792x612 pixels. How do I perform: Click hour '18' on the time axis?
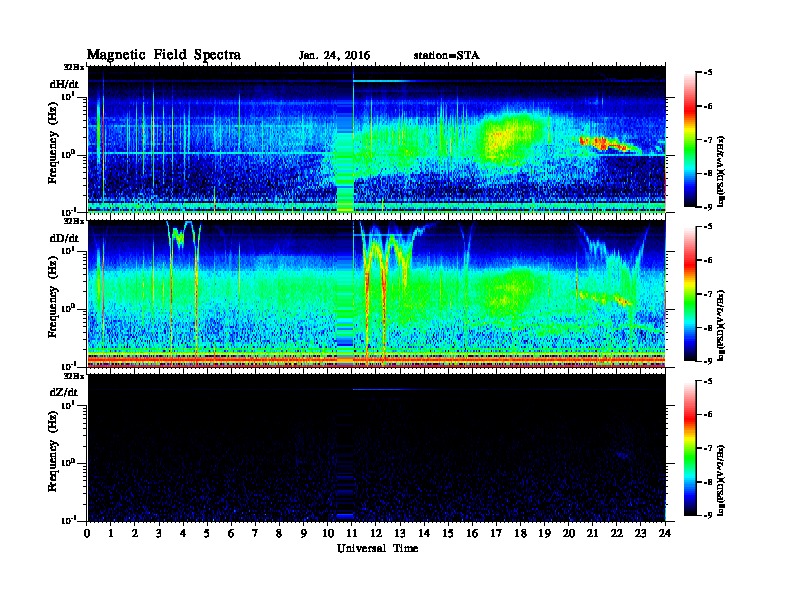[x=521, y=534]
